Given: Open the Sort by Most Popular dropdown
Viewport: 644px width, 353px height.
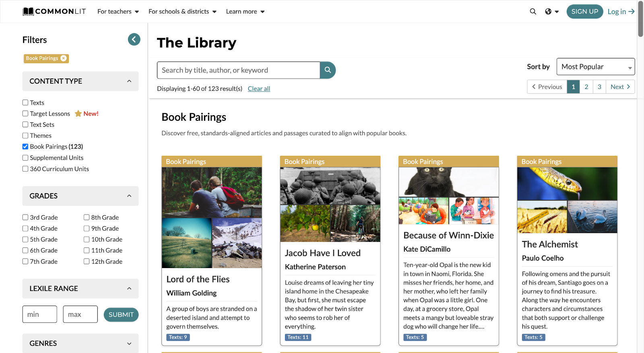Looking at the screenshot, I should (595, 66).
